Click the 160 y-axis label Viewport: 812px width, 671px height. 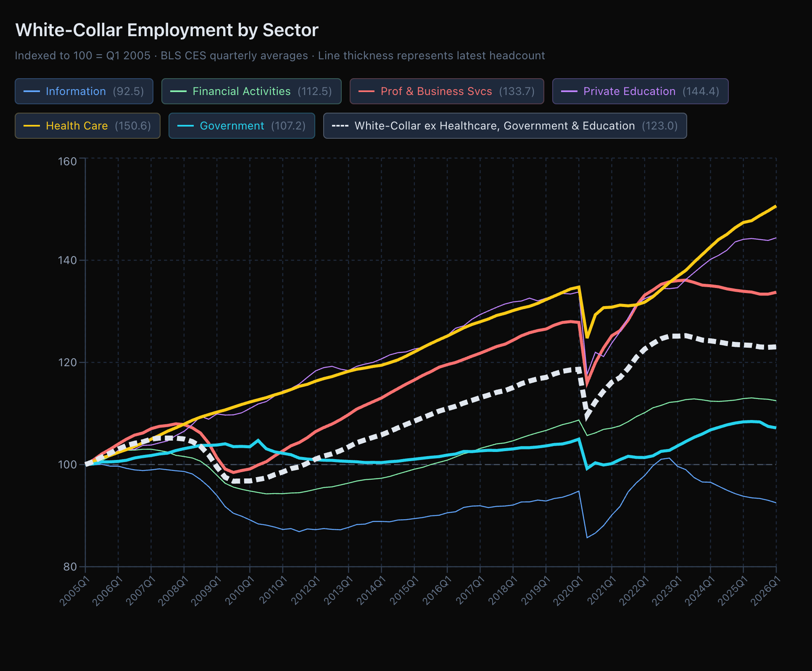67,161
